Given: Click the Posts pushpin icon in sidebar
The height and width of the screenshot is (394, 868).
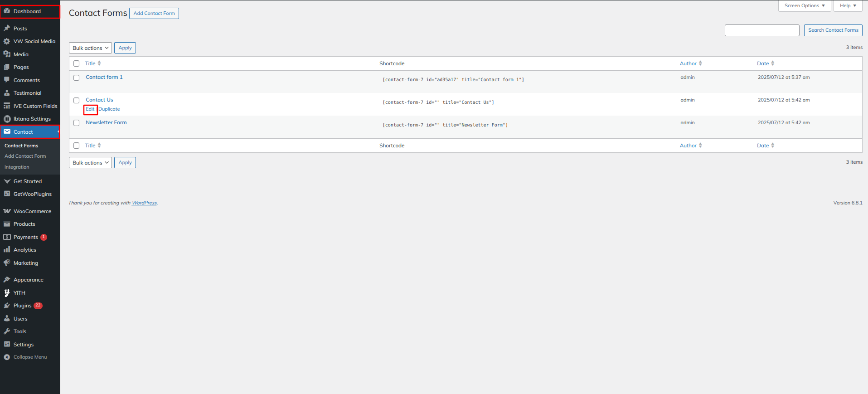Looking at the screenshot, I should tap(7, 28).
